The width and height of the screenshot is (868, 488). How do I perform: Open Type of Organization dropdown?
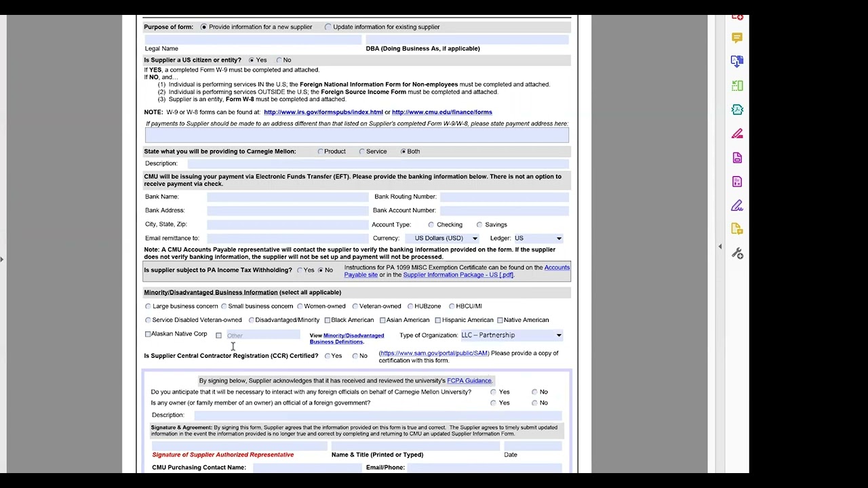511,335
